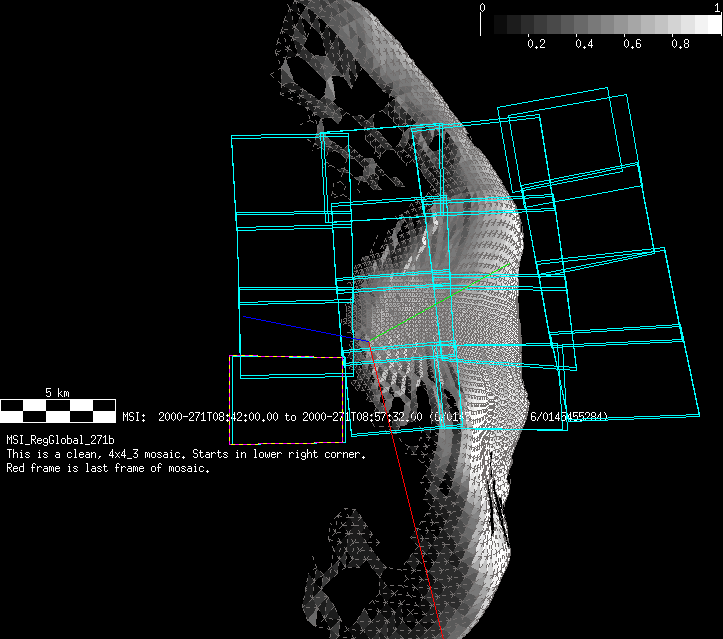Click the green line on the asteroid
Viewport: 723px width, 639px height.
pyautogui.click(x=440, y=298)
